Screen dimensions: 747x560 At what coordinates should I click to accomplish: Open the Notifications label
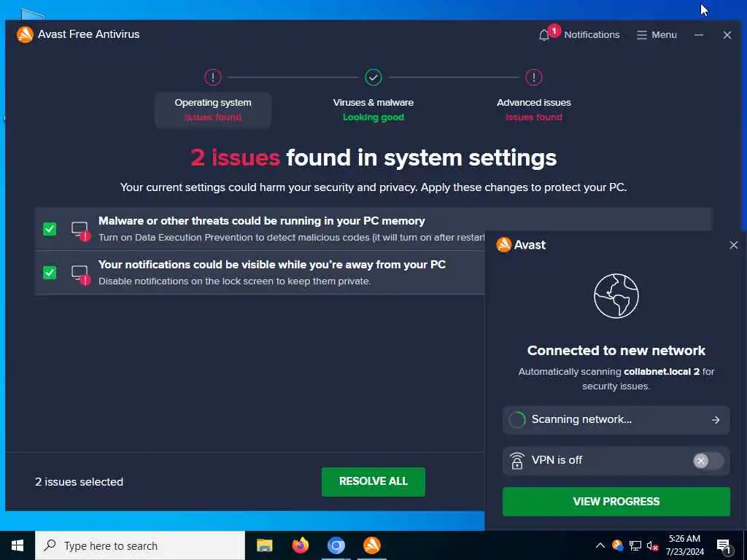point(592,35)
